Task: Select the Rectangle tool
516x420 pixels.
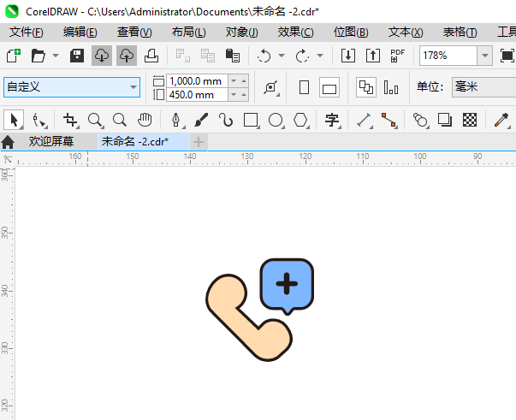Action: 251,120
